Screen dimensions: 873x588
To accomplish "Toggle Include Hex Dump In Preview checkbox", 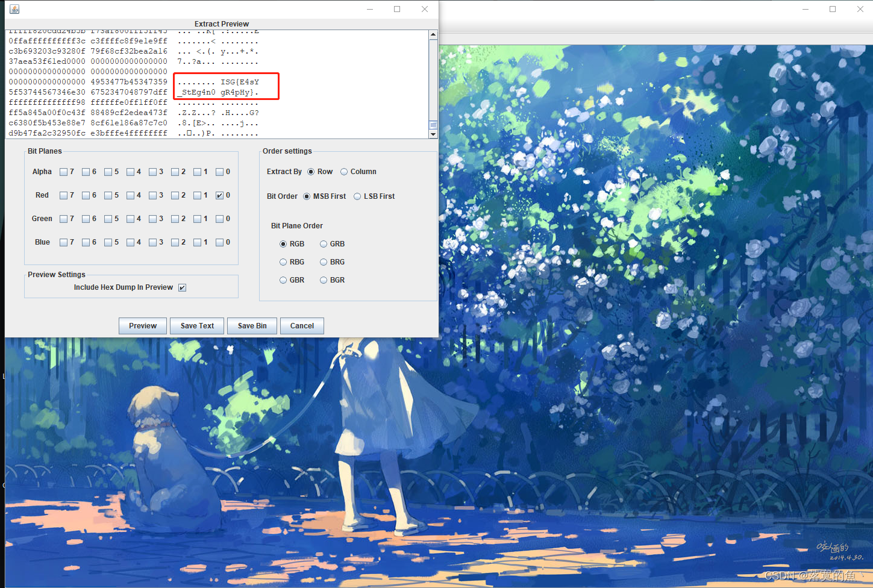I will (183, 287).
